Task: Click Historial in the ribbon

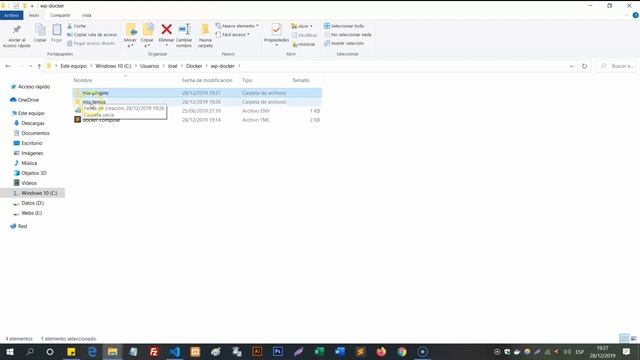Action: coord(304,44)
